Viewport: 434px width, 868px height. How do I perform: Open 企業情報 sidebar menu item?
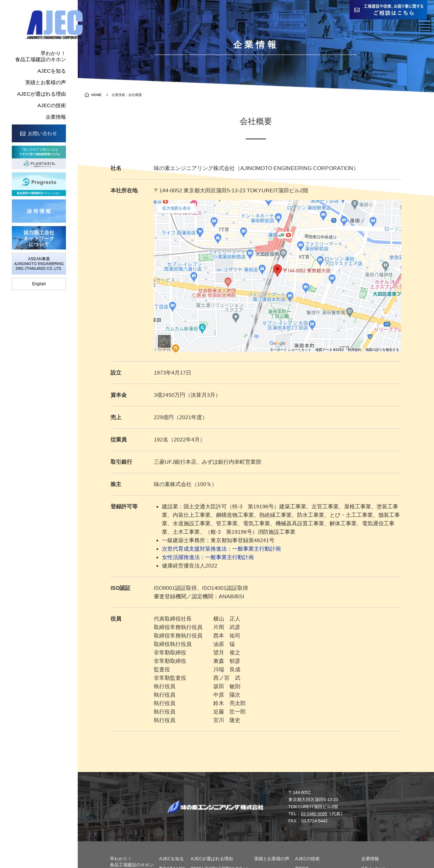(55, 117)
